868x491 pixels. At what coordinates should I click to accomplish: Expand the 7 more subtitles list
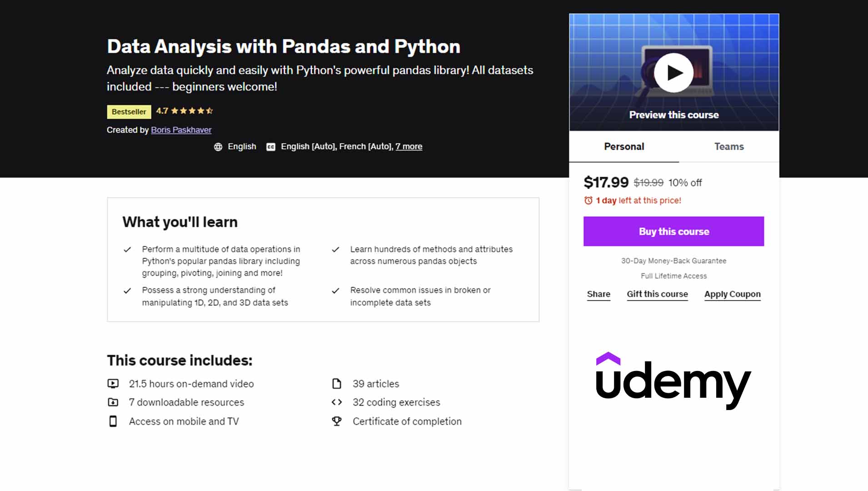click(x=408, y=146)
